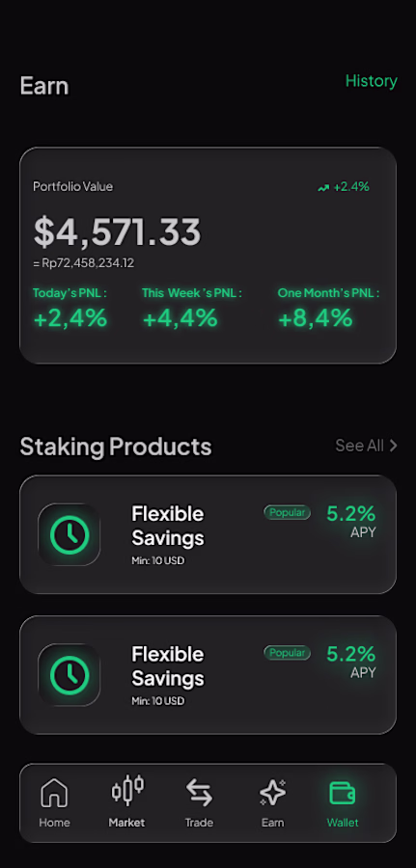Select Popular badge on second Flexible Savings
Screen dimensions: 416x868
(287, 653)
